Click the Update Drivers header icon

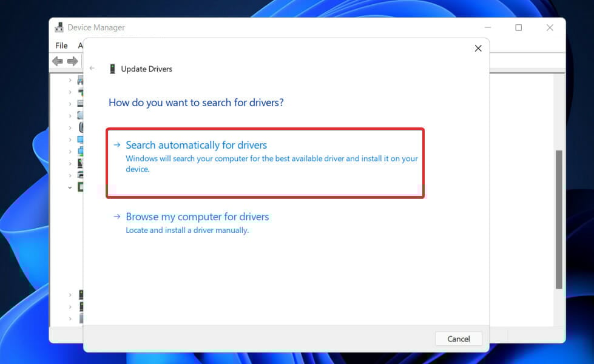click(x=112, y=68)
